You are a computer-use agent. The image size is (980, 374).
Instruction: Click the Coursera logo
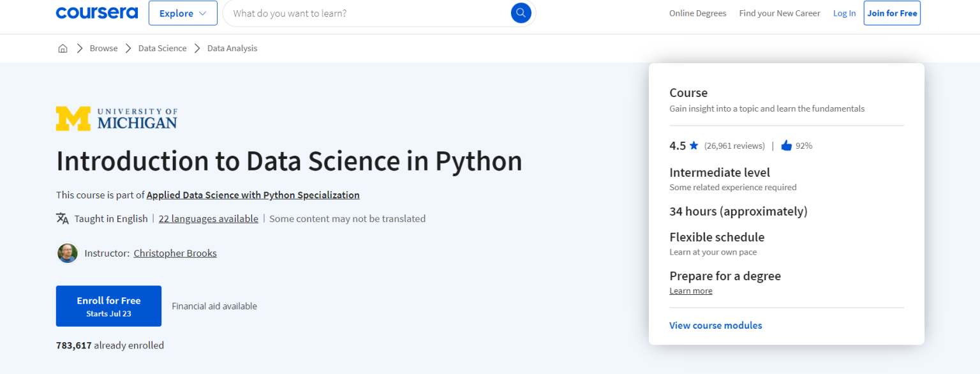tap(97, 13)
